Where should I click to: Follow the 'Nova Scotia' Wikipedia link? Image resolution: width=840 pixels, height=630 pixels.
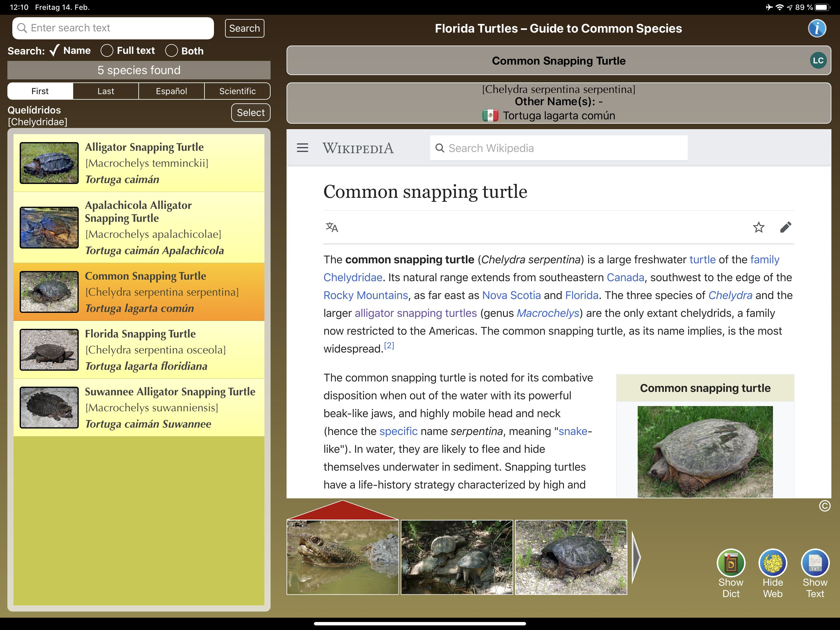click(x=512, y=295)
